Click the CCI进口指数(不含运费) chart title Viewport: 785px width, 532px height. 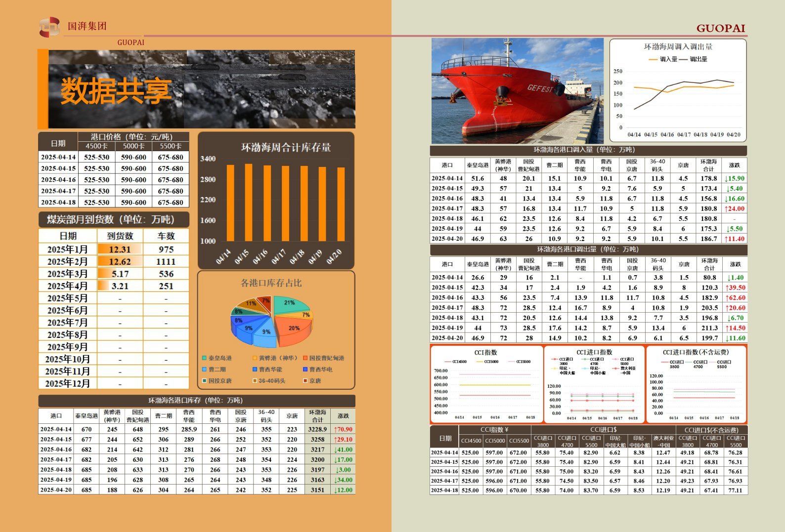tap(696, 352)
